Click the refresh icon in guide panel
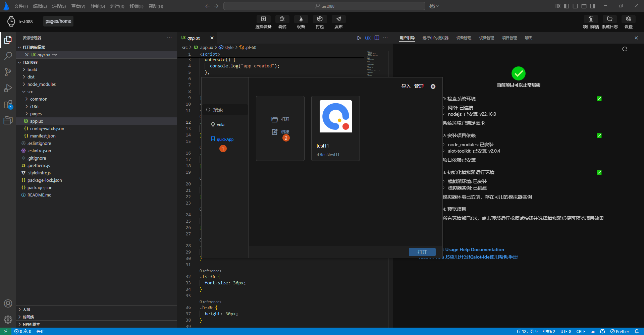 [x=625, y=49]
